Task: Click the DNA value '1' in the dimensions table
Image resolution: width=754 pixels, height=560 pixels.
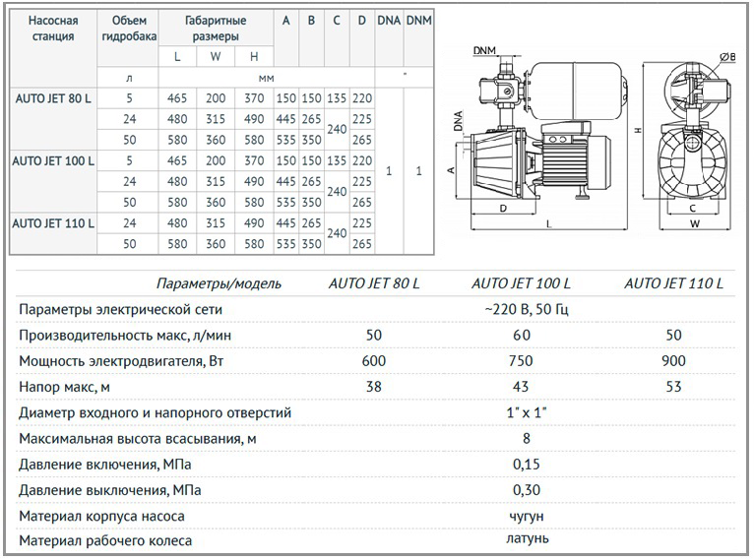Action: pyautogui.click(x=389, y=171)
